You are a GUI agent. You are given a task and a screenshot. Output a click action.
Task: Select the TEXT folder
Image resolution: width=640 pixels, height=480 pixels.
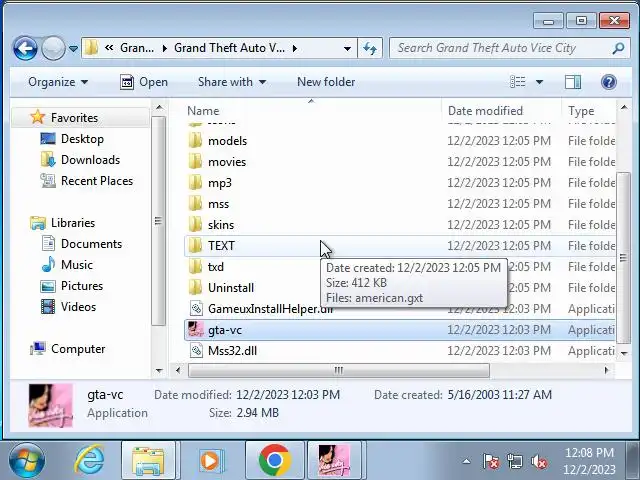pyautogui.click(x=400, y=246)
